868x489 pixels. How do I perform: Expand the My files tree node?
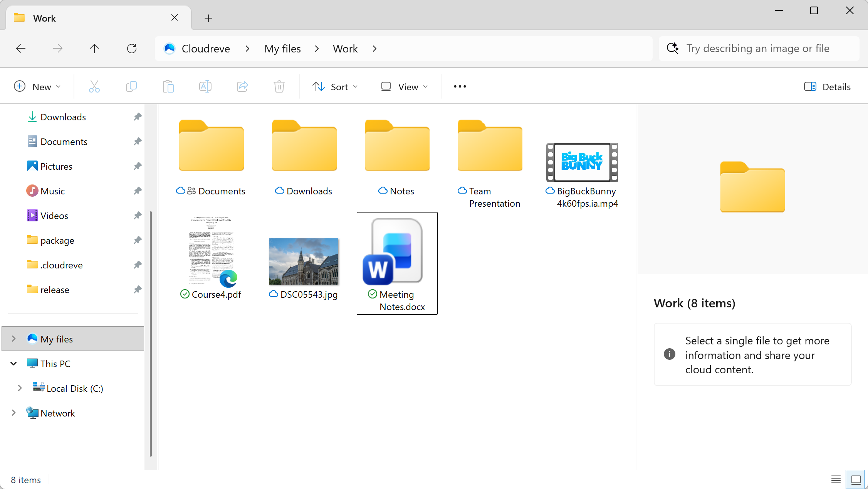(14, 339)
